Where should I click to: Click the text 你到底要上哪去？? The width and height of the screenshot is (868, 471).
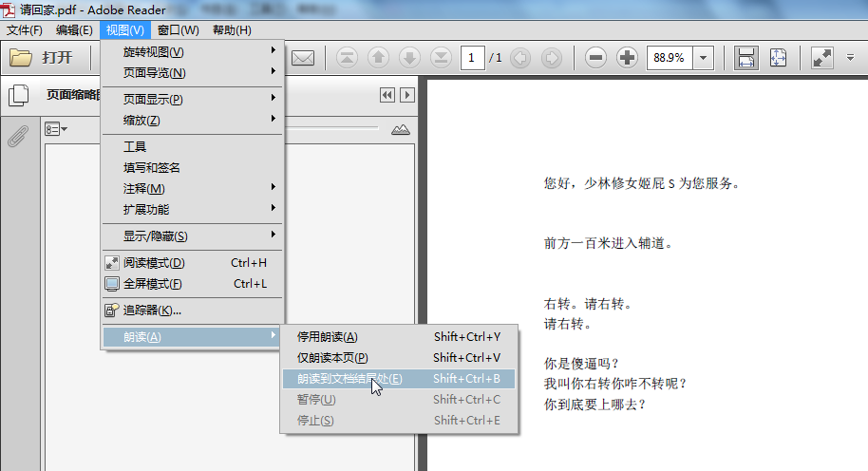click(x=595, y=405)
